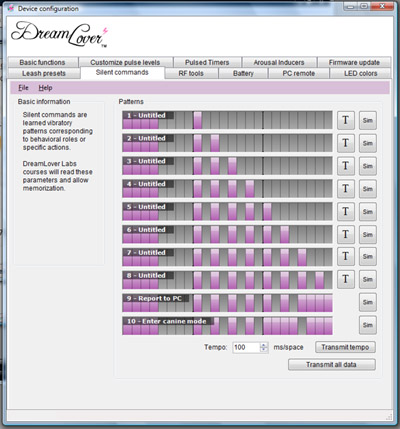Screen dimensions: 400x429
Task: Close the Device configuration window
Action: tap(382, 6)
